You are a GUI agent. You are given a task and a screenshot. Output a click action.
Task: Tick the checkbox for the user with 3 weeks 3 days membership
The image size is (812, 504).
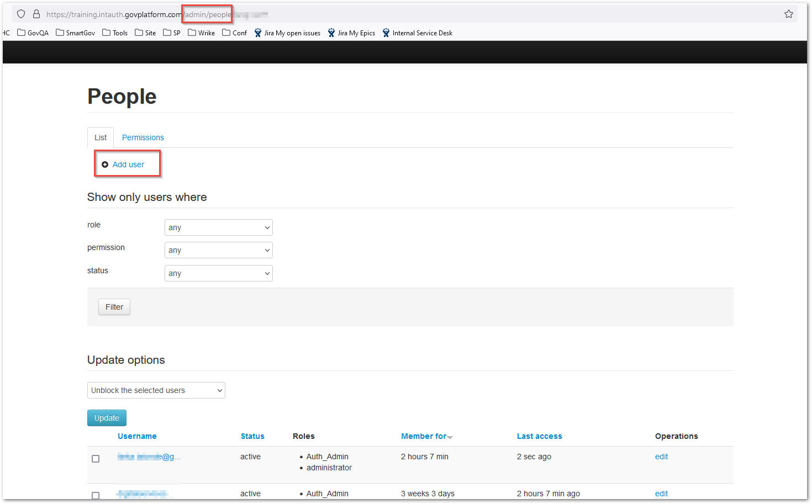(x=96, y=495)
